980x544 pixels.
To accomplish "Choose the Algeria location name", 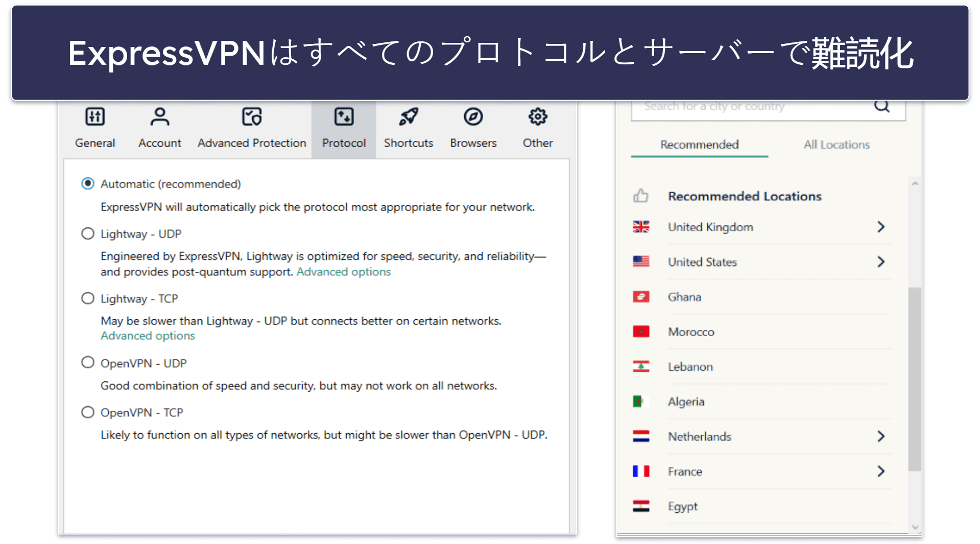I will [x=686, y=401].
